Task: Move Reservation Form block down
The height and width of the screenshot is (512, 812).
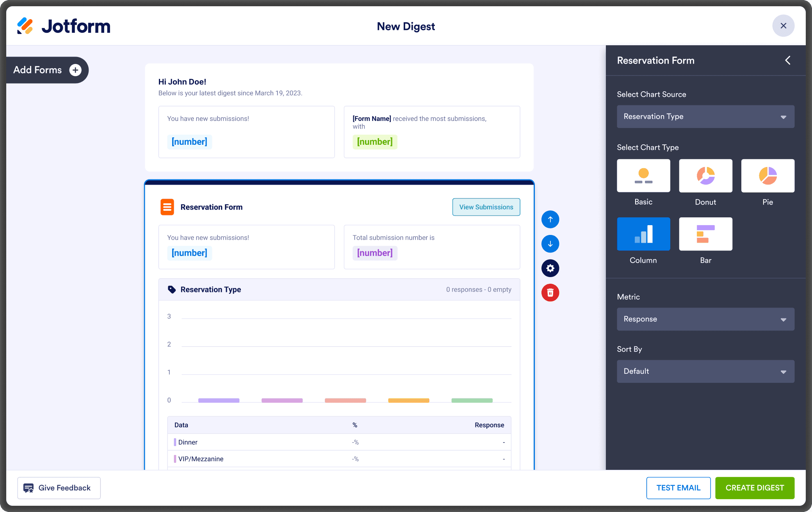Action: [550, 244]
